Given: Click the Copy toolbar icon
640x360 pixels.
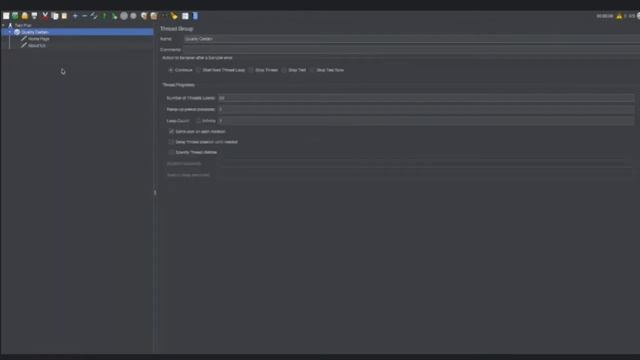Looking at the screenshot, I should pos(55,16).
